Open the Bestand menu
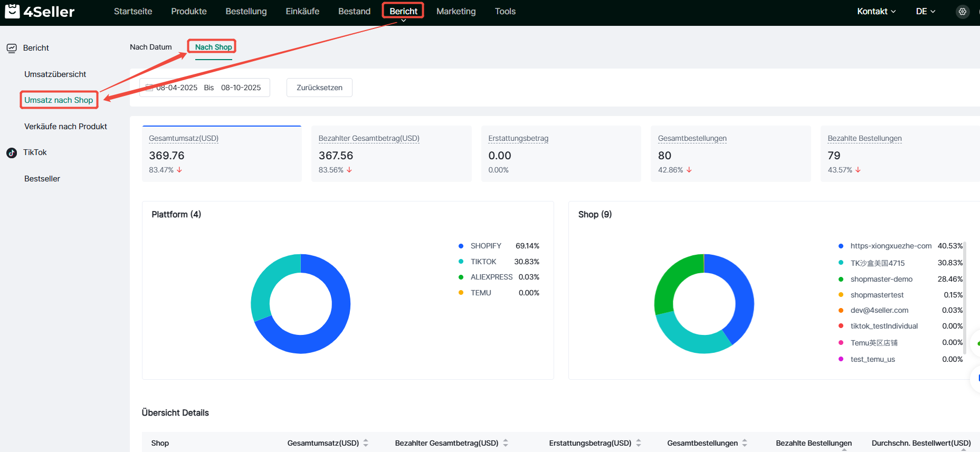980x452 pixels. coord(354,11)
